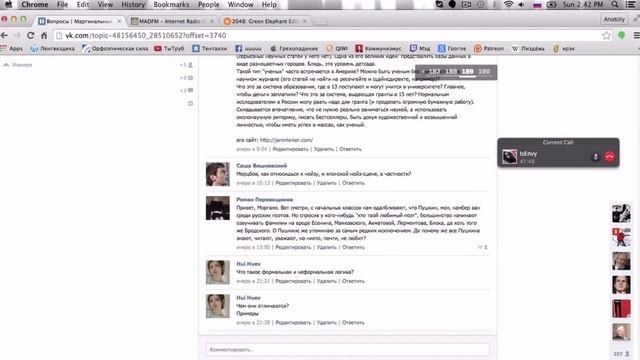Open Роман Перевощиков's profile name link

click(264, 200)
